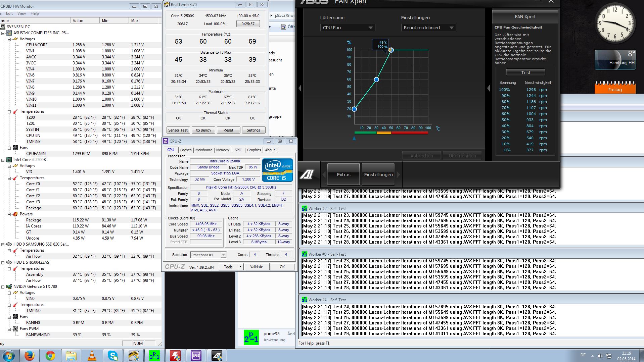Open the Hamburg weather desktop gadget

(615, 60)
